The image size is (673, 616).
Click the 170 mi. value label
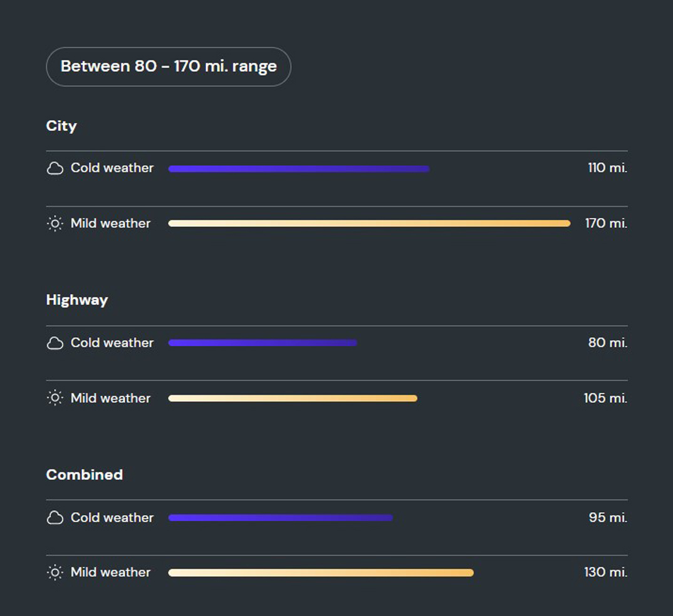coord(606,223)
